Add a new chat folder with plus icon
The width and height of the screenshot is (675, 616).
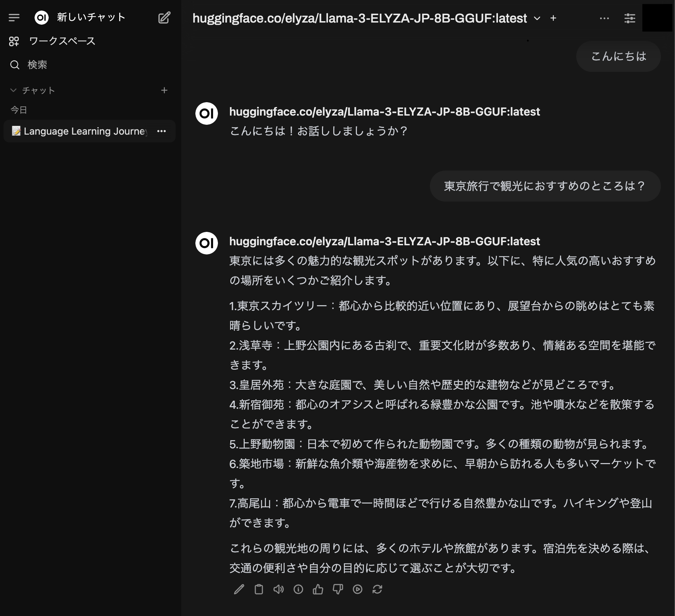(164, 91)
